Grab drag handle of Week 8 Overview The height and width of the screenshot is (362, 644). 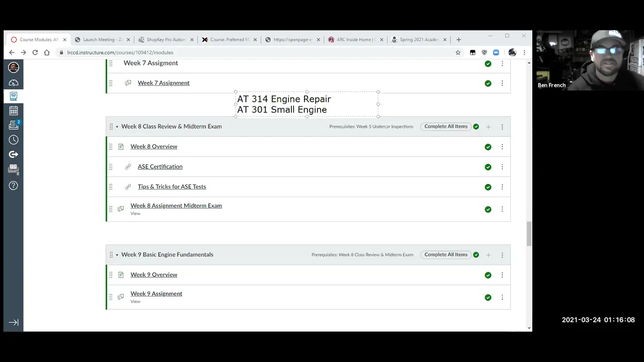(x=111, y=147)
